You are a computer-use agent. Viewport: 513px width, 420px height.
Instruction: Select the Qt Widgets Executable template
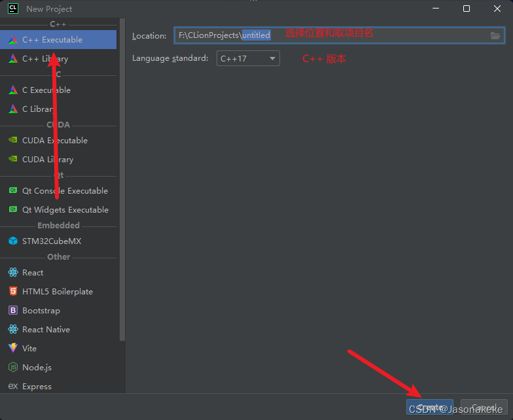click(x=58, y=209)
